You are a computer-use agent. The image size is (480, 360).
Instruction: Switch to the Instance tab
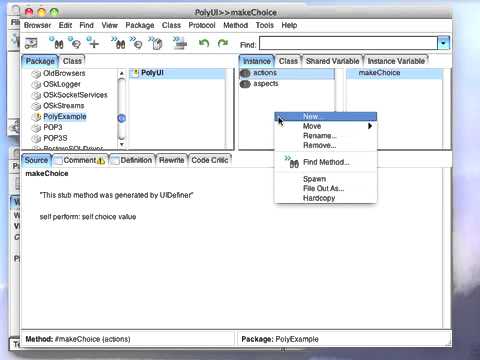click(x=256, y=61)
